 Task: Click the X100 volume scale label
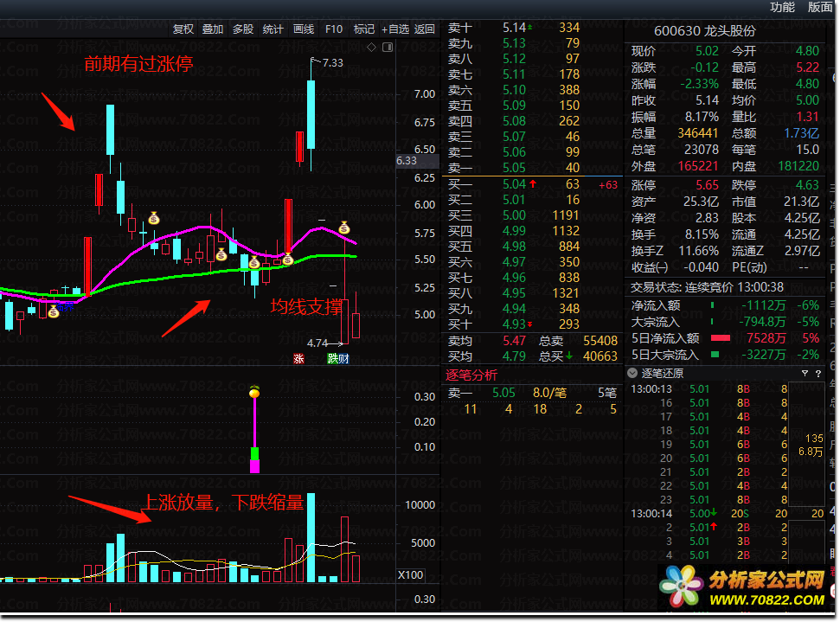click(x=410, y=575)
